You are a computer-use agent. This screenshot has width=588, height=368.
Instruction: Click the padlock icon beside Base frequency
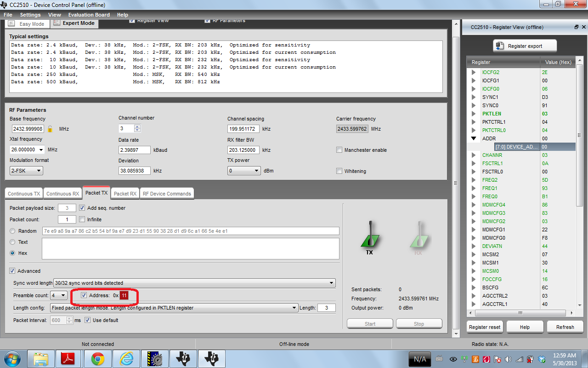click(50, 129)
